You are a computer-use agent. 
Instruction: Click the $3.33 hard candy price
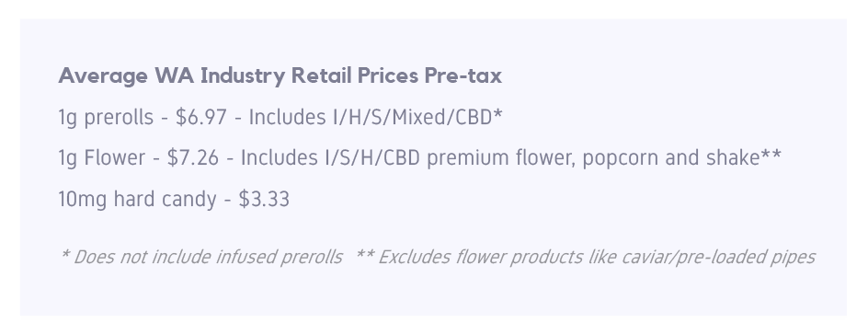click(x=264, y=200)
